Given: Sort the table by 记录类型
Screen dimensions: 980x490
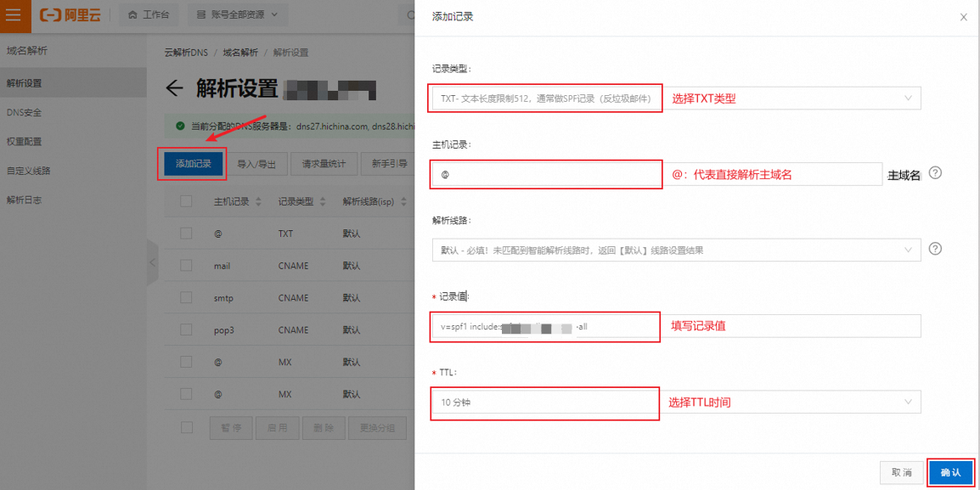Looking at the screenshot, I should [x=323, y=202].
